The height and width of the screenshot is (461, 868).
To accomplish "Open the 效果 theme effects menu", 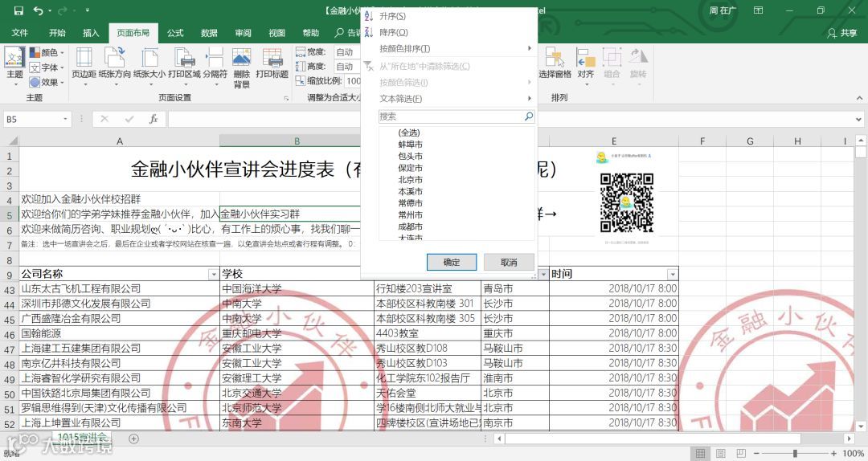I will click(x=47, y=82).
